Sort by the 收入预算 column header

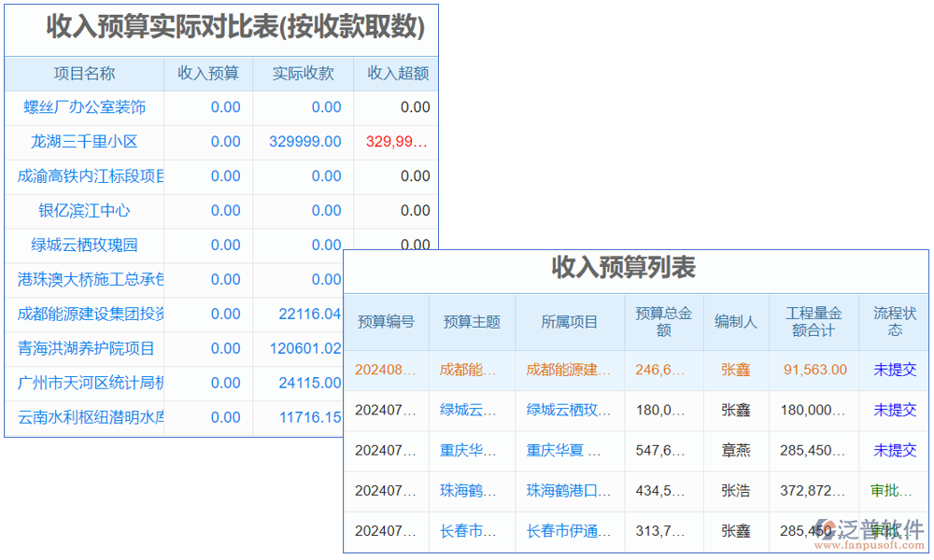207,74
